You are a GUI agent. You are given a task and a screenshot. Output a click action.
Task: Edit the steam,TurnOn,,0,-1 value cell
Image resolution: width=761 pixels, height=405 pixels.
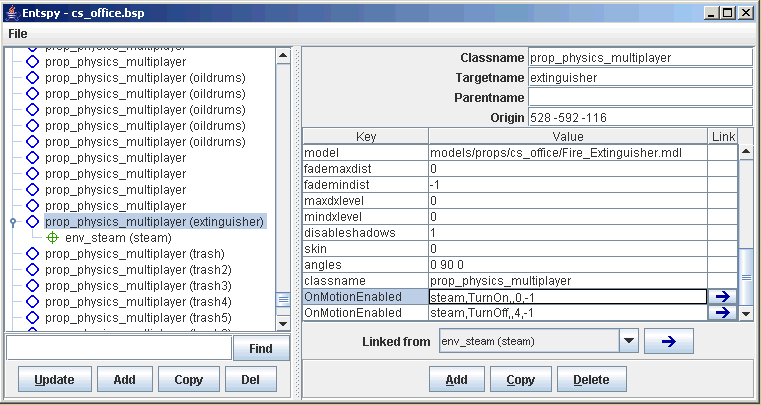(x=568, y=297)
